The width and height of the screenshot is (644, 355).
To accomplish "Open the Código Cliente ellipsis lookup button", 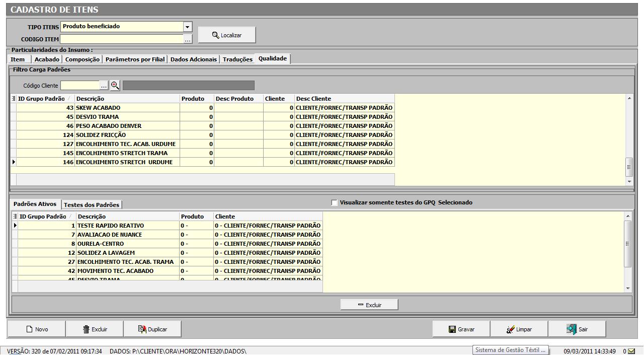I will point(104,86).
